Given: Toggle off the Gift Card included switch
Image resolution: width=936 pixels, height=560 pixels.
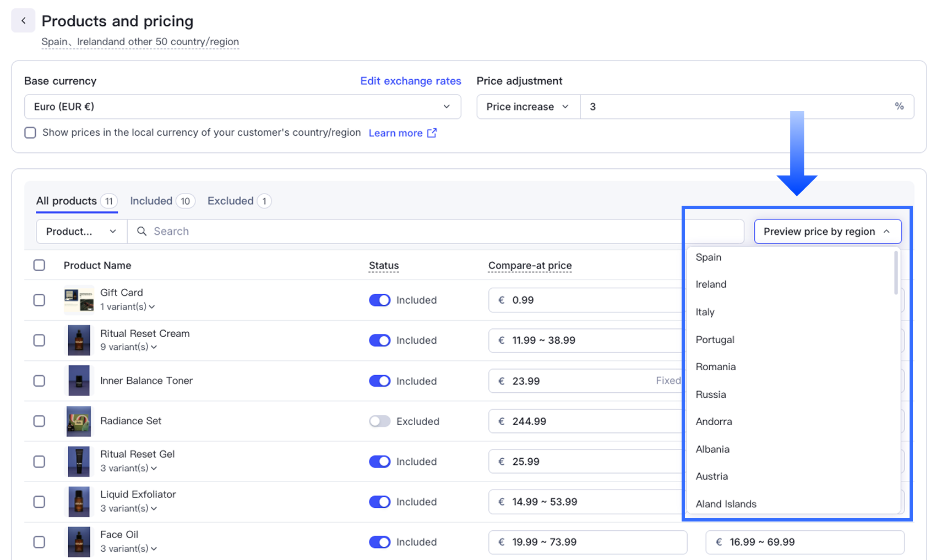Looking at the screenshot, I should (379, 300).
